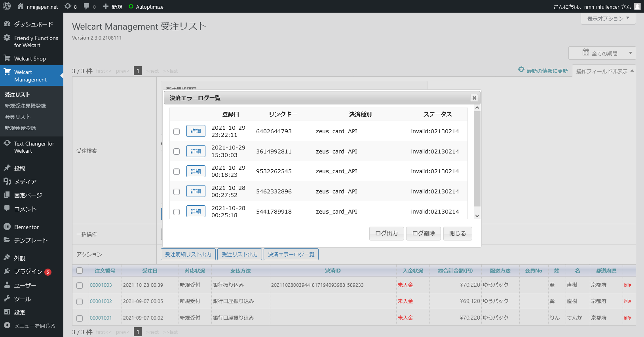Collapse 操作フィールド非表示 toggle
Image resolution: width=644 pixels, height=337 pixels.
click(604, 71)
